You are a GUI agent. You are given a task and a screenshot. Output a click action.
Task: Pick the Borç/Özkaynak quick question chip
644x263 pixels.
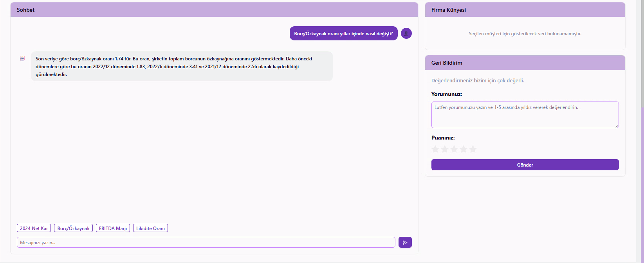tap(73, 228)
